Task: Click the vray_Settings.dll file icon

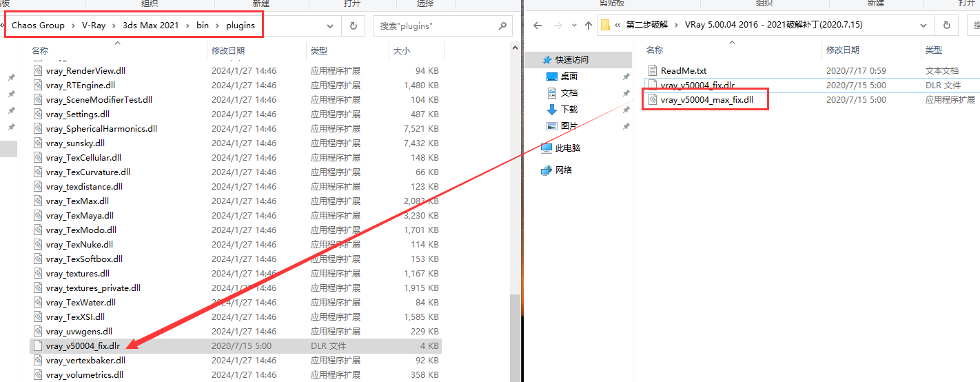Action: pyautogui.click(x=39, y=114)
